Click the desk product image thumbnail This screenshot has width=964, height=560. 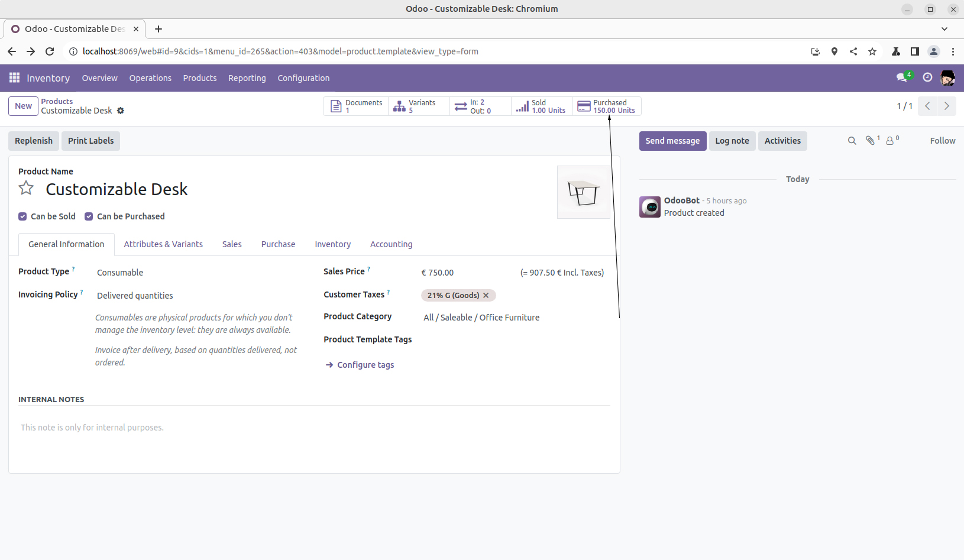[x=583, y=192]
